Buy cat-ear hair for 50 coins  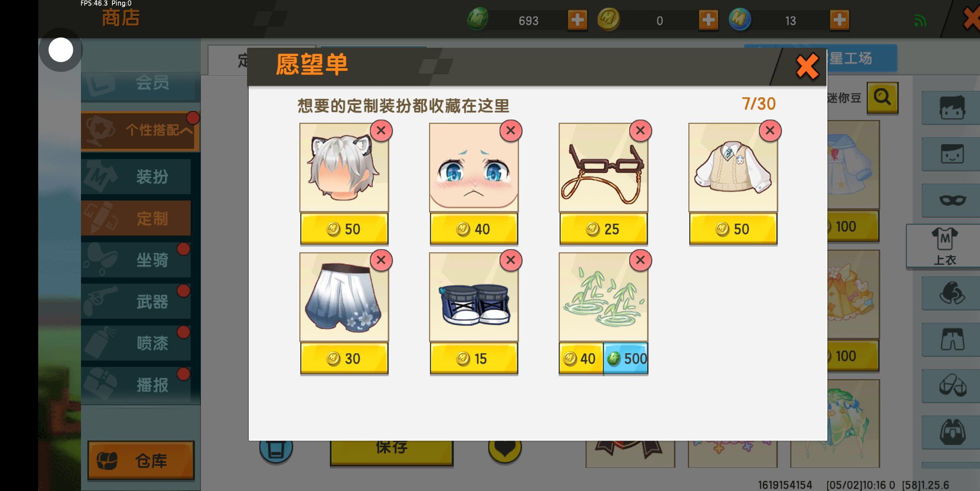344,229
